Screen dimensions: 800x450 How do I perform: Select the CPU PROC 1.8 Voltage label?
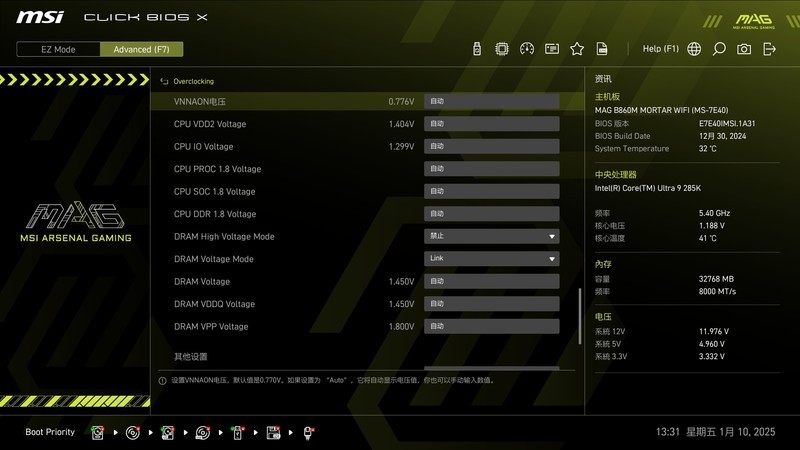pyautogui.click(x=217, y=169)
